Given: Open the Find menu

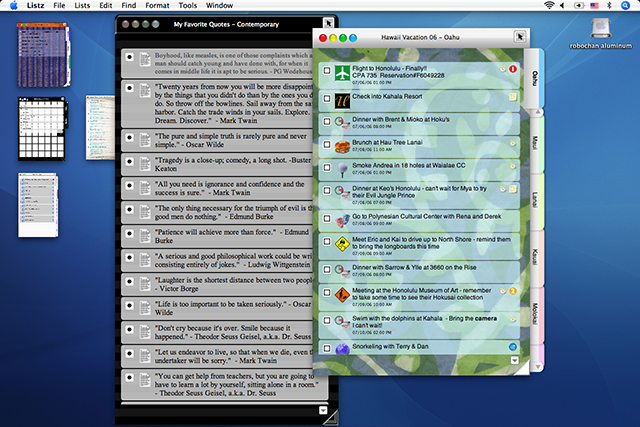Looking at the screenshot, I should pos(129,5).
